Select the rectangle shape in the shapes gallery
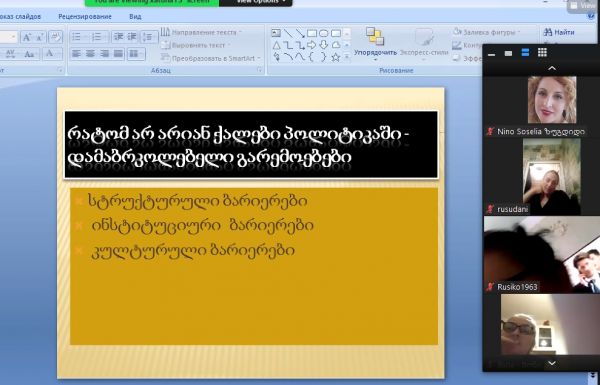600x385 pixels. (x=312, y=33)
